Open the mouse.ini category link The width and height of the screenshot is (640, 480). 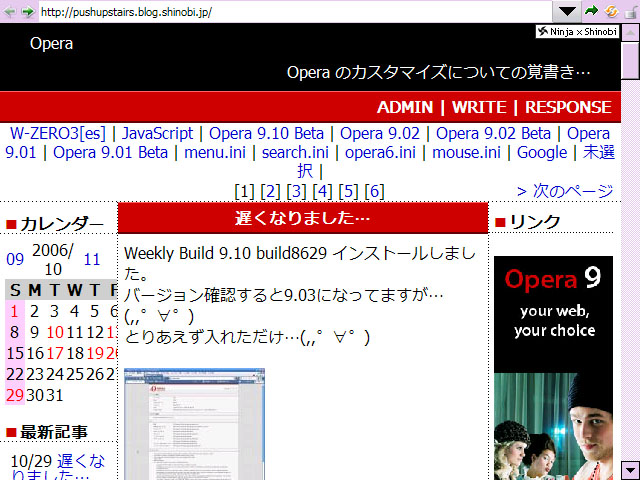466,153
